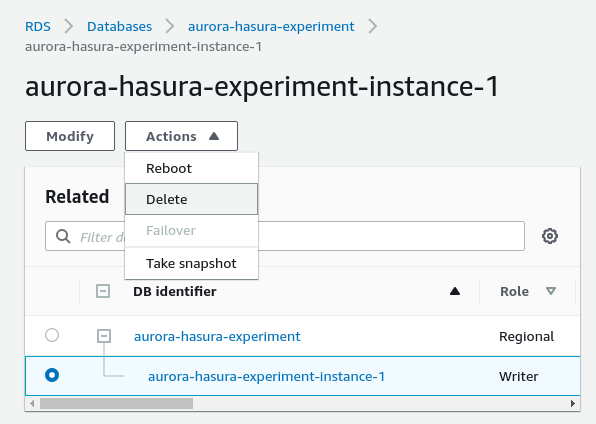
Task: Collapse the aurora-hasura-experiment cluster tree row
Action: coord(104,336)
